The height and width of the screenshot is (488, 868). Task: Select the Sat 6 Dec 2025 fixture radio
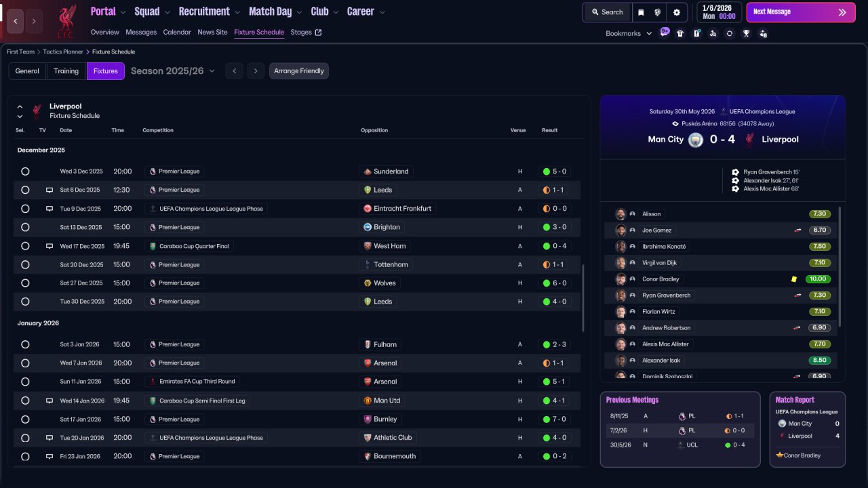[25, 190]
